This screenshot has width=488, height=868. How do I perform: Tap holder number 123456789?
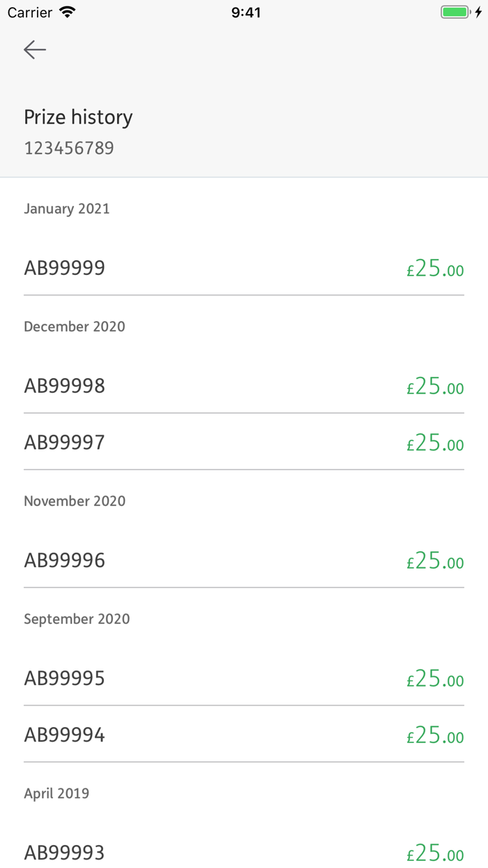(x=69, y=148)
